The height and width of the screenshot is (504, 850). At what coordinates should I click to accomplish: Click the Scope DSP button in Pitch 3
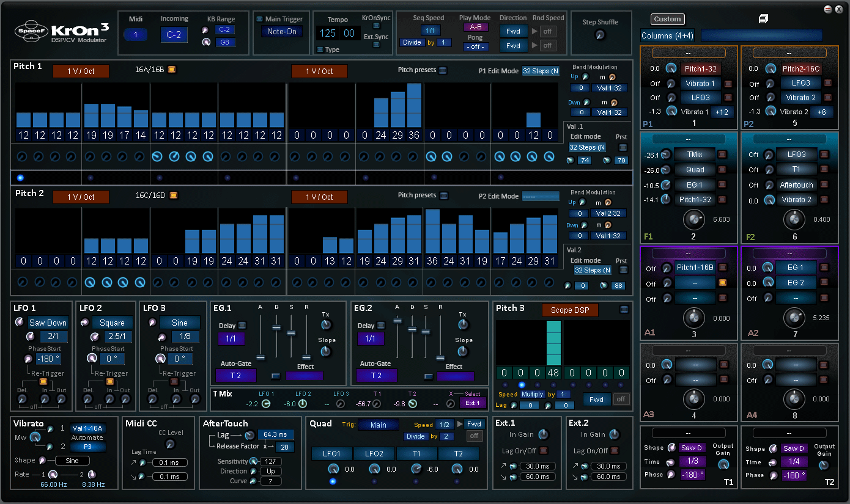(x=570, y=310)
